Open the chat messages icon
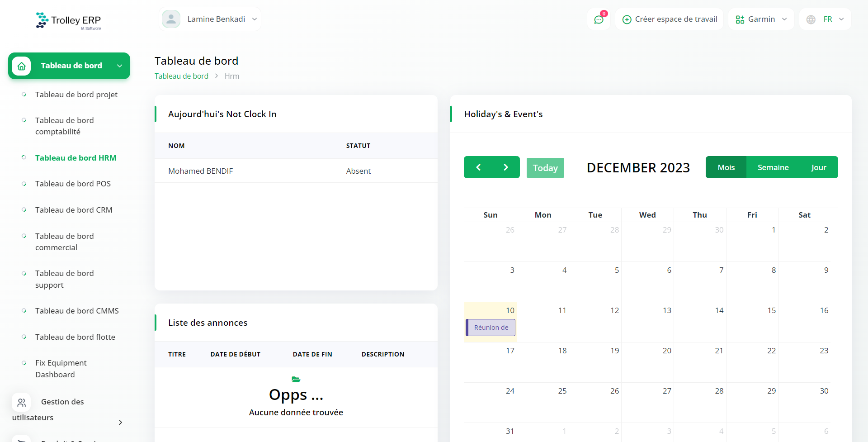The image size is (868, 442). coord(599,19)
